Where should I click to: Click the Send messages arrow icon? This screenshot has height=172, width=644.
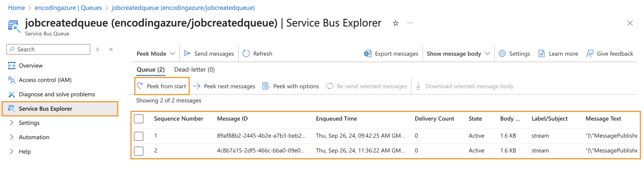(187, 54)
